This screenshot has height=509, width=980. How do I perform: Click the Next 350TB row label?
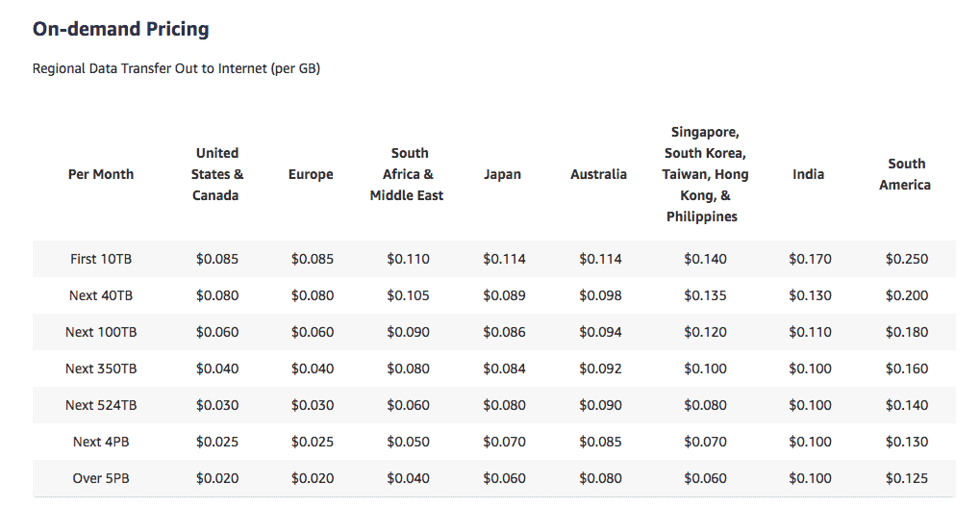coord(101,369)
